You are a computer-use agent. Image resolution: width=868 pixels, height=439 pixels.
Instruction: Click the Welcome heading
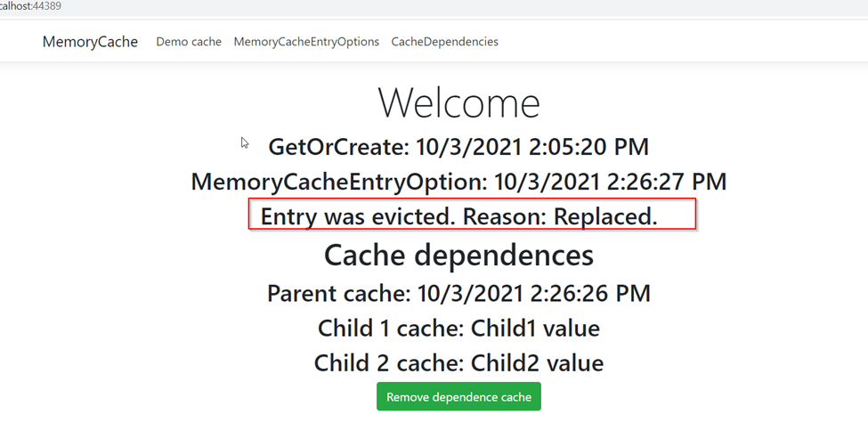(x=458, y=103)
